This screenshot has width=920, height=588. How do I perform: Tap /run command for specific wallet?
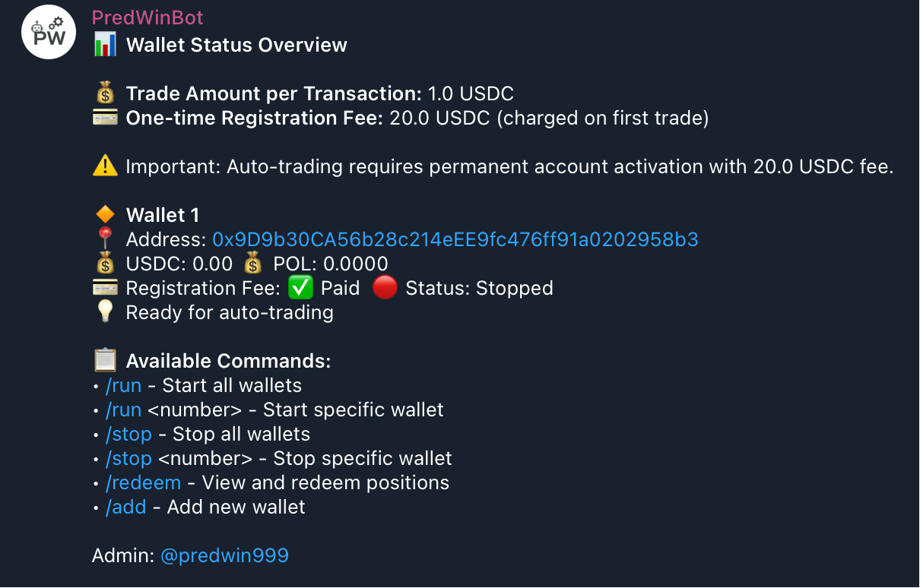123,409
